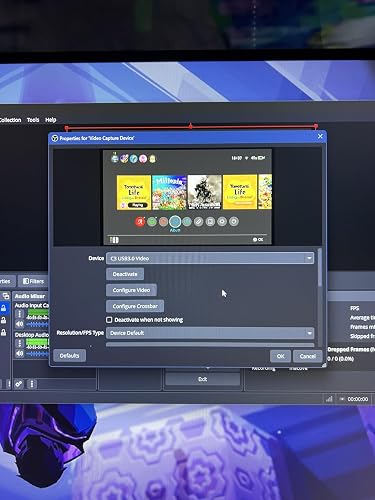The width and height of the screenshot is (375, 500).
Task: Select the red Nintendo Switch Online icon in preview
Action: tap(140, 221)
